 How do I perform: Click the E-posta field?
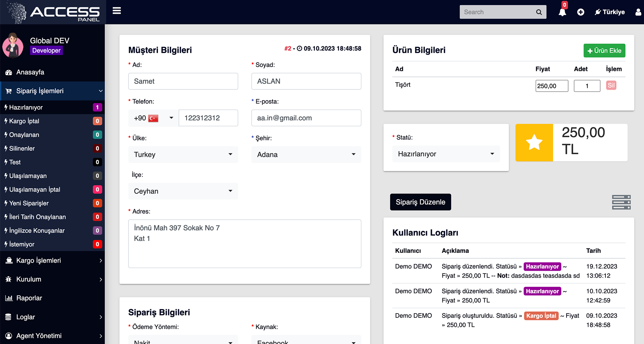tap(306, 118)
